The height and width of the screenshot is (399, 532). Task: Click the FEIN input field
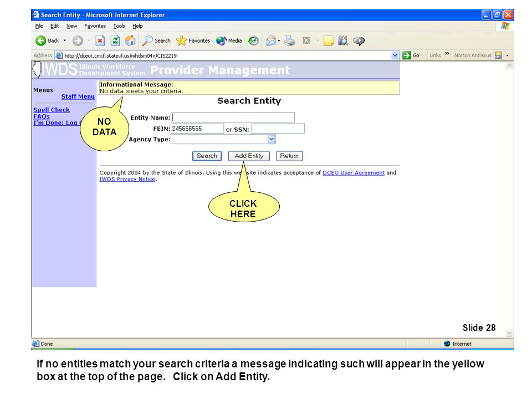(197, 129)
